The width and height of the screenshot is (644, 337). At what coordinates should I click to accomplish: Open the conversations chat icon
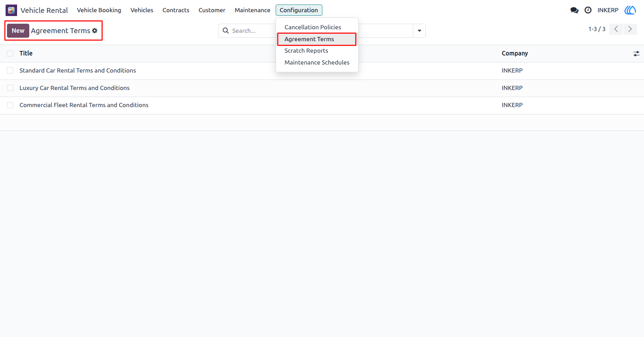[x=574, y=10]
